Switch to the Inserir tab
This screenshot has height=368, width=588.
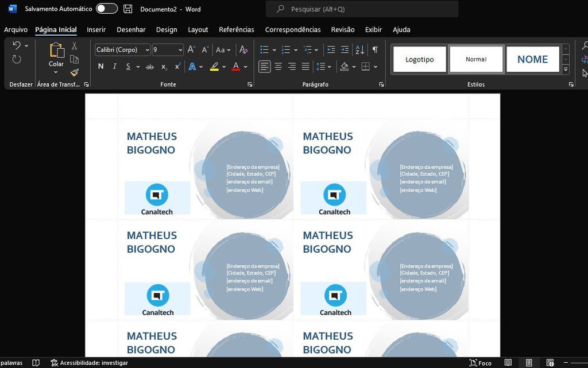[x=96, y=30]
